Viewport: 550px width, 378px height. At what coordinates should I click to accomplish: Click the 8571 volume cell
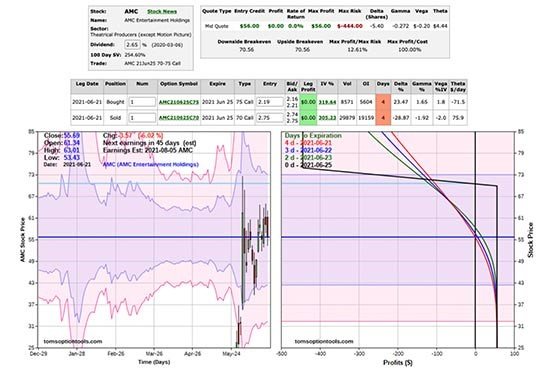click(347, 102)
